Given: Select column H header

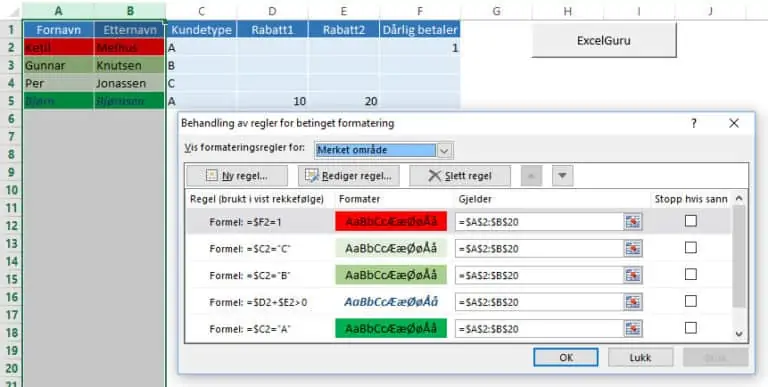Looking at the screenshot, I should 568,11.
